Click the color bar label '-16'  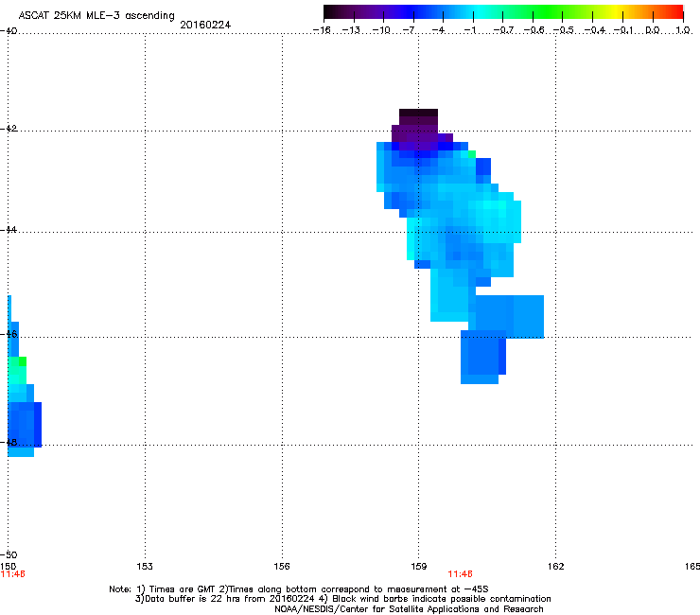(x=322, y=30)
